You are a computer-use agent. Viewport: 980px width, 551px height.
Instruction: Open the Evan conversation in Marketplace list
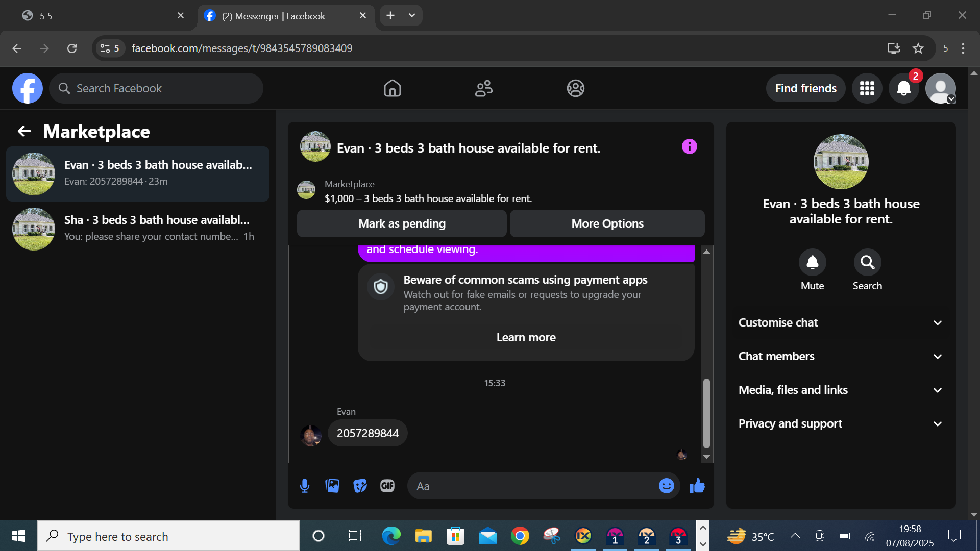[138, 174]
